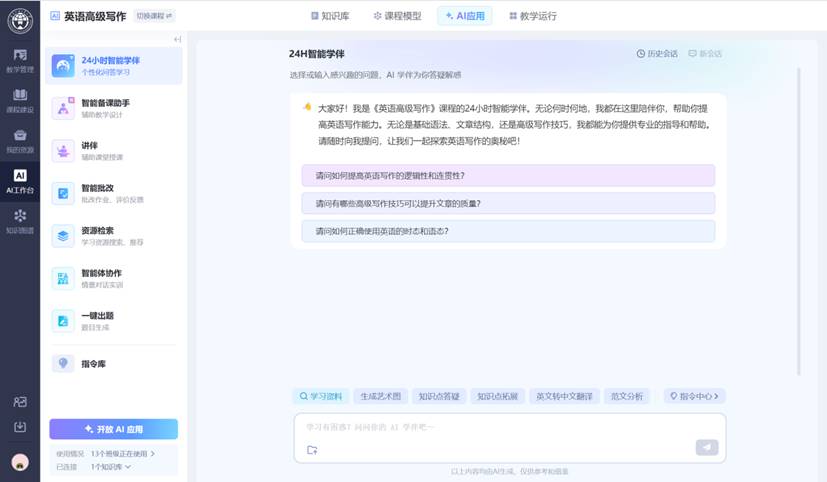Click the user avatar at bottom left
Viewport: 827px width, 482px height.
tap(19, 462)
